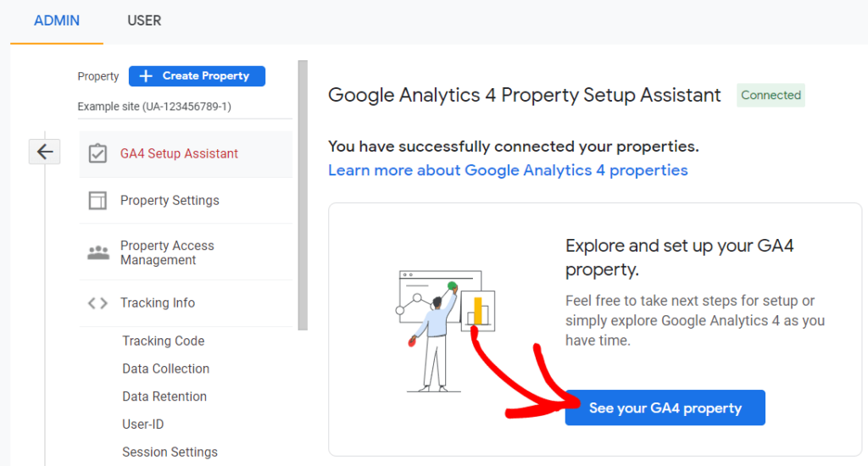The height and width of the screenshot is (466, 868).
Task: Collapse the Tracking Info section
Action: click(158, 303)
